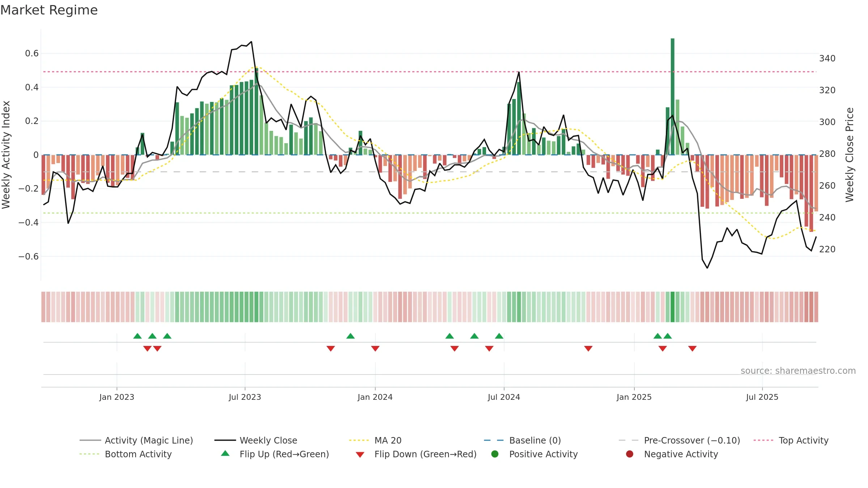The width and height of the screenshot is (868, 488).
Task: Click the 220 right axis tick label
Action: pos(827,249)
